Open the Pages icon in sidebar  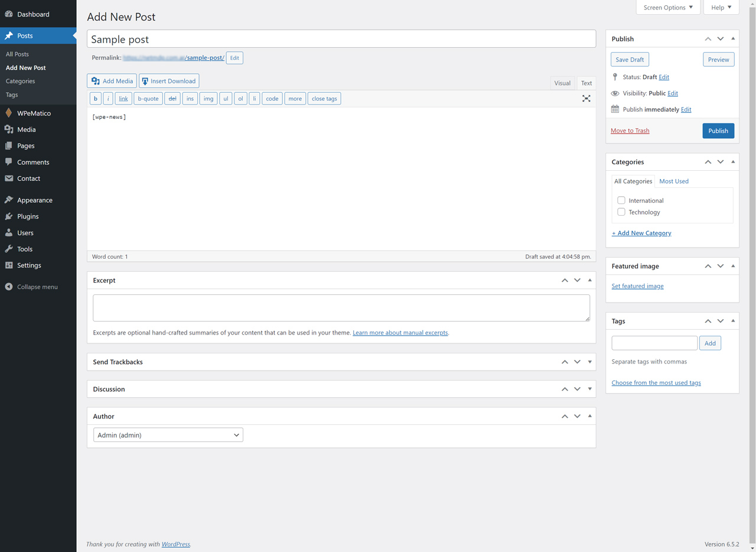(x=9, y=145)
